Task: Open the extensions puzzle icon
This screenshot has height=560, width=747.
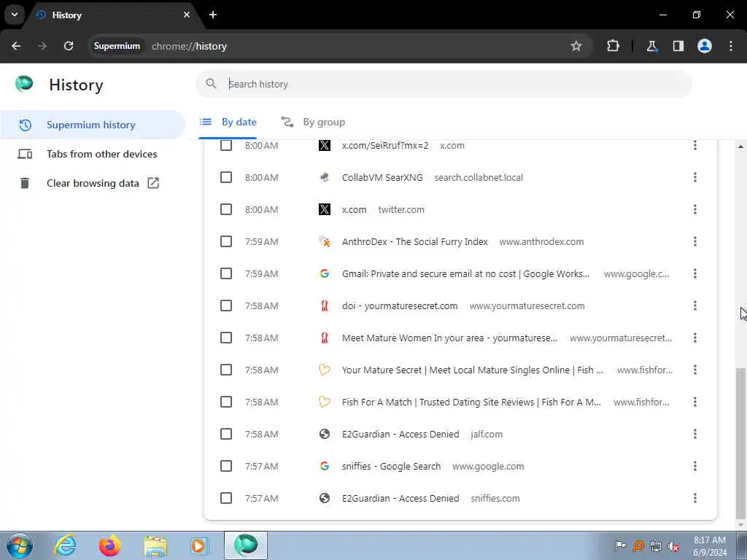Action: click(x=613, y=46)
